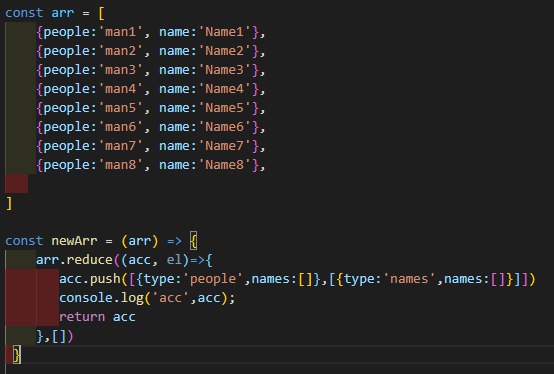Click the string 'man7'
The width and height of the screenshot is (554, 374).
point(120,146)
